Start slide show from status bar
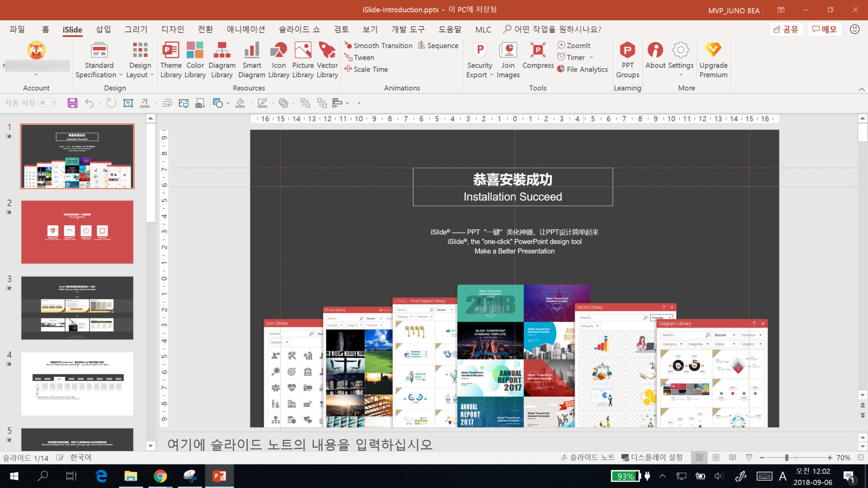 click(749, 457)
